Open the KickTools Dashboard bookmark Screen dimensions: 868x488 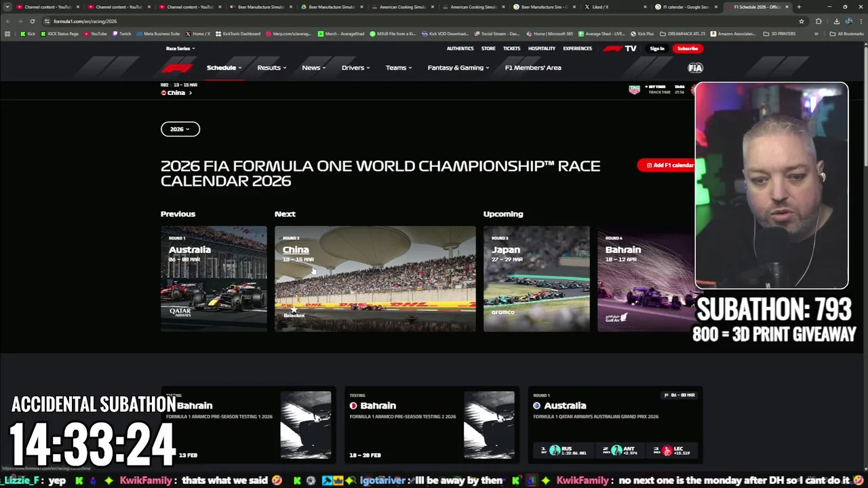[238, 33]
